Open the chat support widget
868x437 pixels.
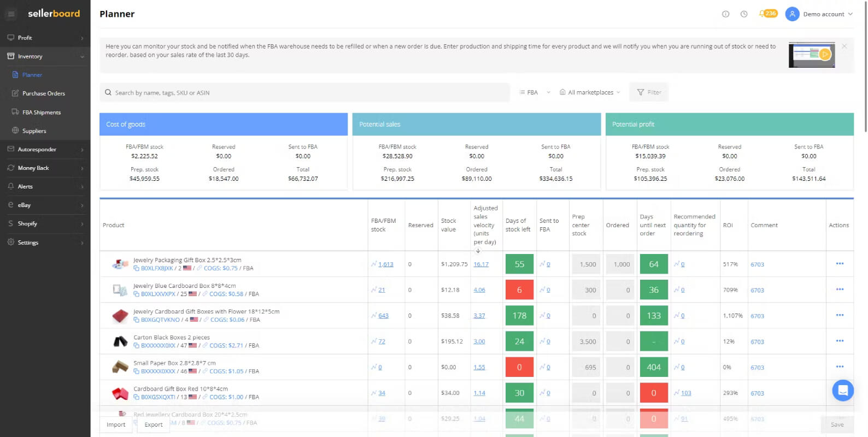(x=843, y=391)
